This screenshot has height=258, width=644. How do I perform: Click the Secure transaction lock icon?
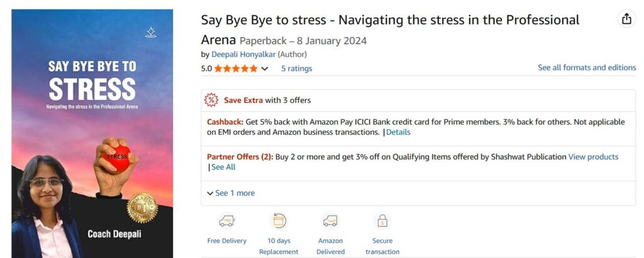[382, 221]
